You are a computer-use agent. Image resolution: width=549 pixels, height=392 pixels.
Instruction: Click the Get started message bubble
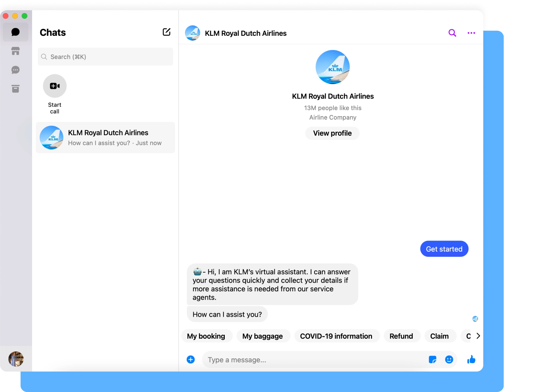tap(444, 249)
